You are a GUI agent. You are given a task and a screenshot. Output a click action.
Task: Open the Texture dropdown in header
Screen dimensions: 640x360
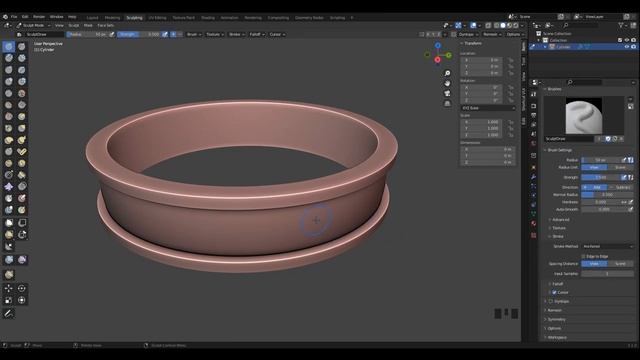(x=215, y=35)
